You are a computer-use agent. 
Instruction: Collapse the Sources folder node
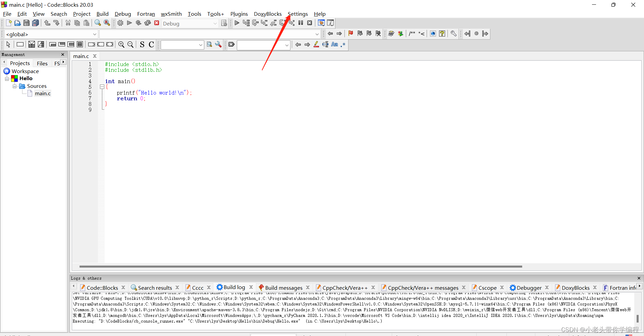pos(14,86)
